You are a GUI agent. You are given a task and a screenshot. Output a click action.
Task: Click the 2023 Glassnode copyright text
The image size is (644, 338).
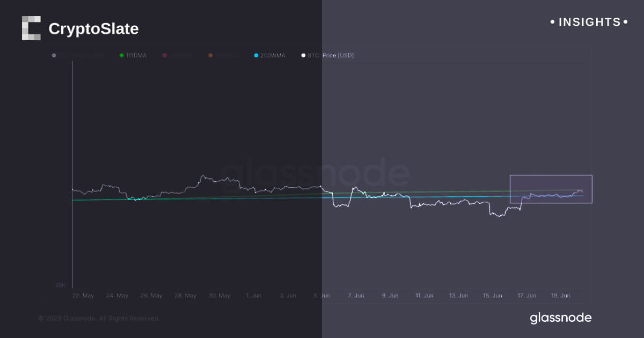coord(99,319)
